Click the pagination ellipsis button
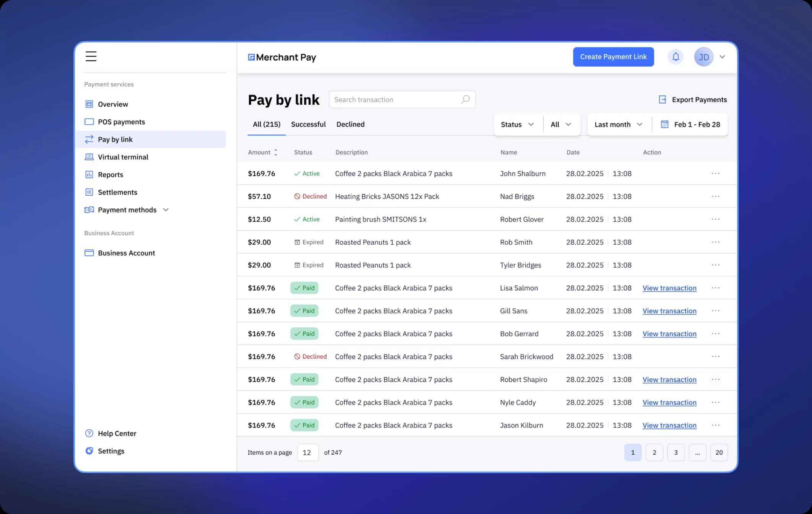Image resolution: width=812 pixels, height=514 pixels. pyautogui.click(x=698, y=452)
